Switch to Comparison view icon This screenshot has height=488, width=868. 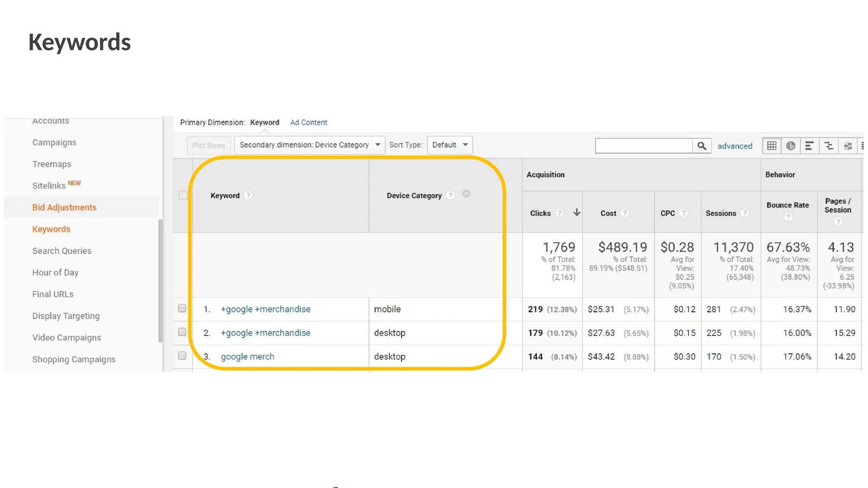click(x=829, y=146)
